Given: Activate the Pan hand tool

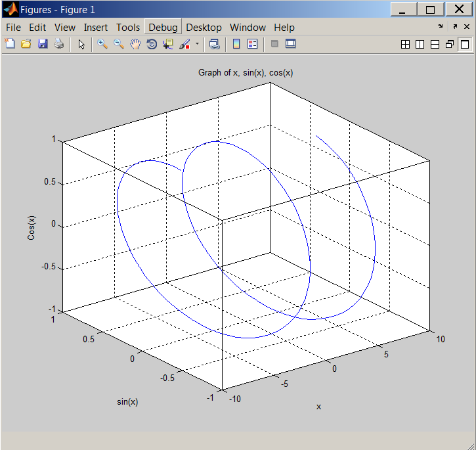Looking at the screenshot, I should click(x=135, y=44).
